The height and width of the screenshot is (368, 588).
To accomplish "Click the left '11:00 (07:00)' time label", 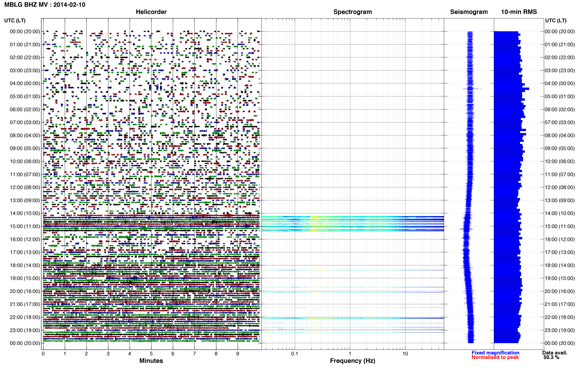I will (25, 174).
